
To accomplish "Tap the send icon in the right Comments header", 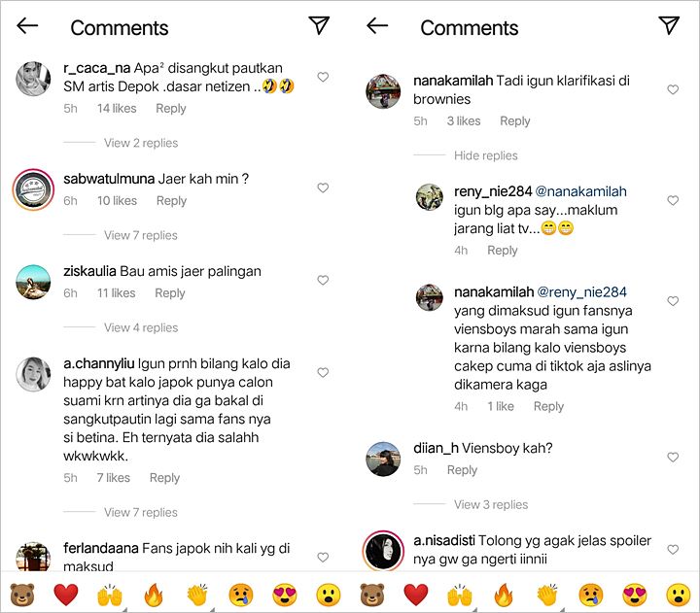I will [x=668, y=26].
